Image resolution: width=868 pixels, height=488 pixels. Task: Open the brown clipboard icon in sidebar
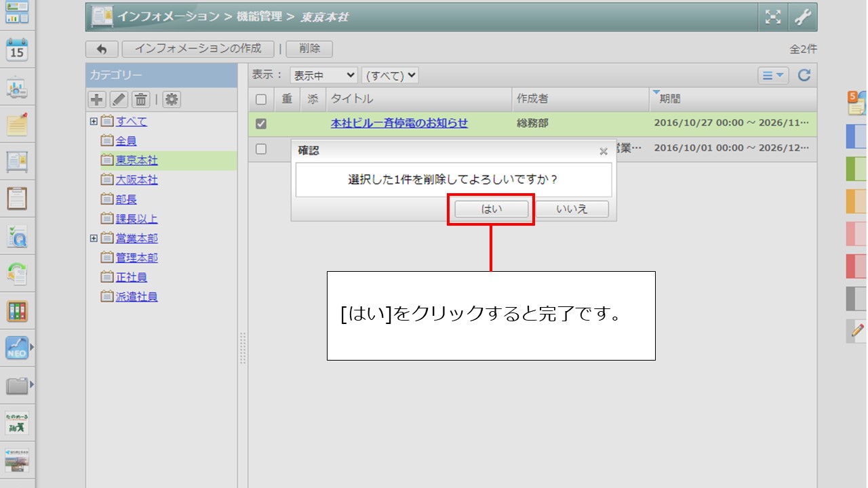17,199
